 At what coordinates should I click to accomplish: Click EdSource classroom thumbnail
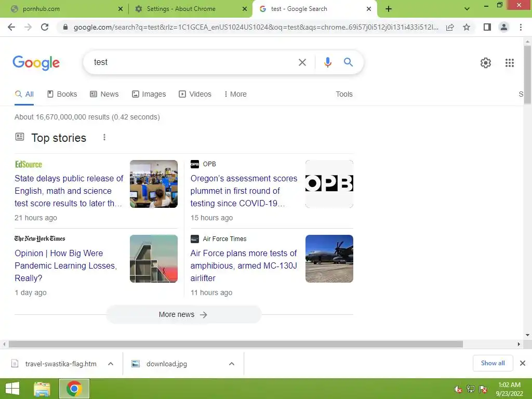click(x=154, y=184)
